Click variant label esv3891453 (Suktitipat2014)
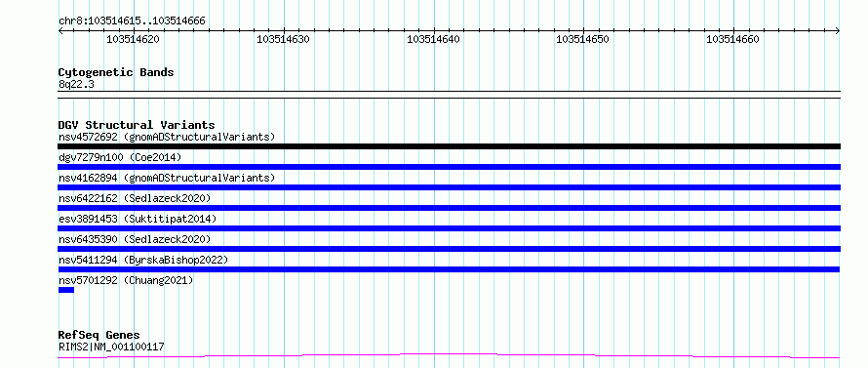 point(138,219)
